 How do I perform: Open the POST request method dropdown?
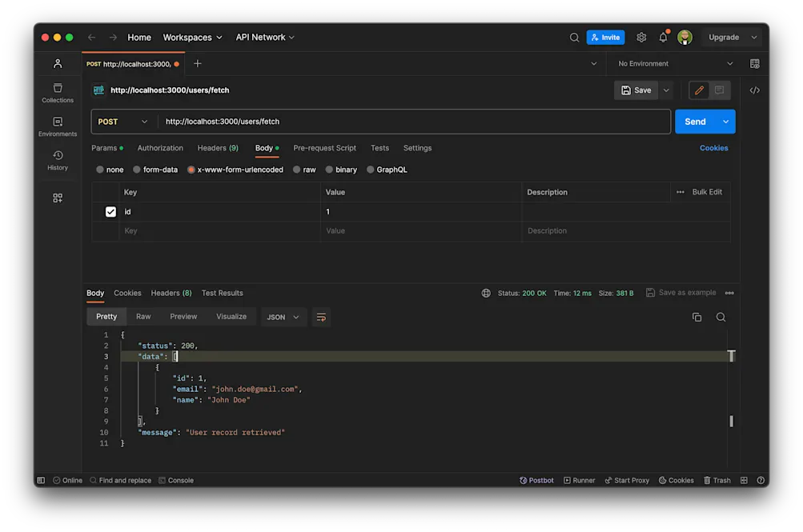click(x=122, y=121)
